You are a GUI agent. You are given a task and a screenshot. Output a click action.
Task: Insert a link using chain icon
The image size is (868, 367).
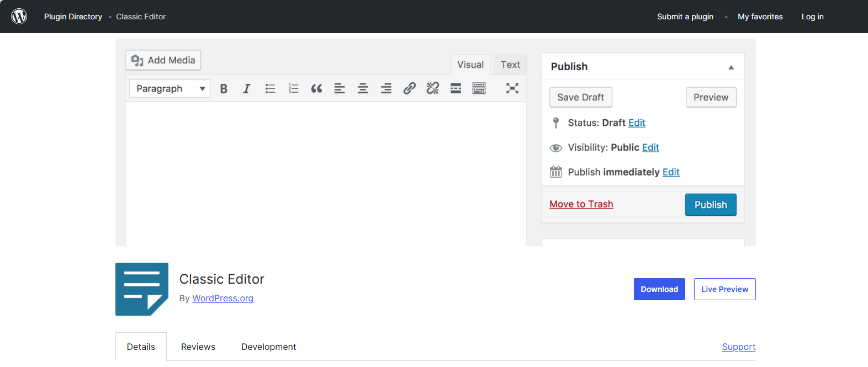(x=409, y=88)
